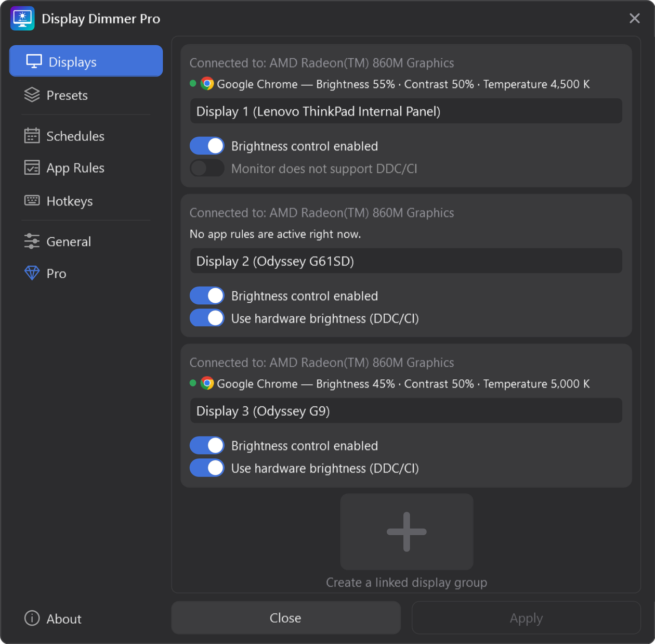Open the Displays section
655x644 pixels.
click(x=86, y=61)
